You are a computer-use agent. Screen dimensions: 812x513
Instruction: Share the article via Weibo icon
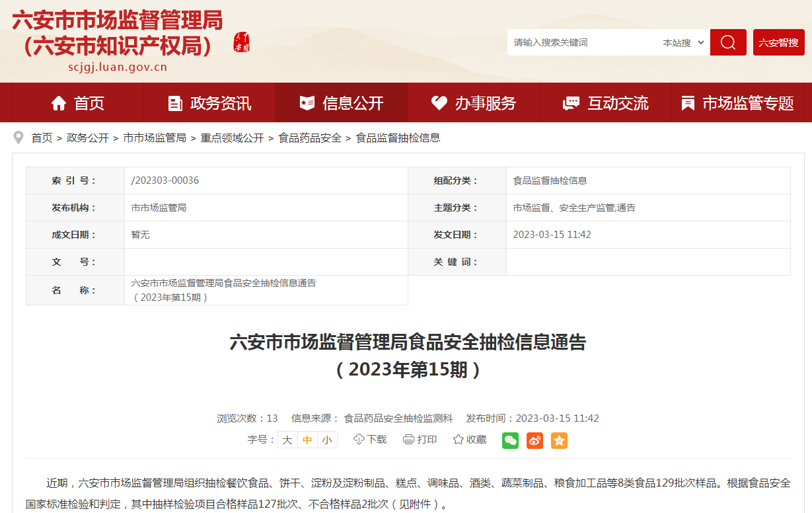535,440
